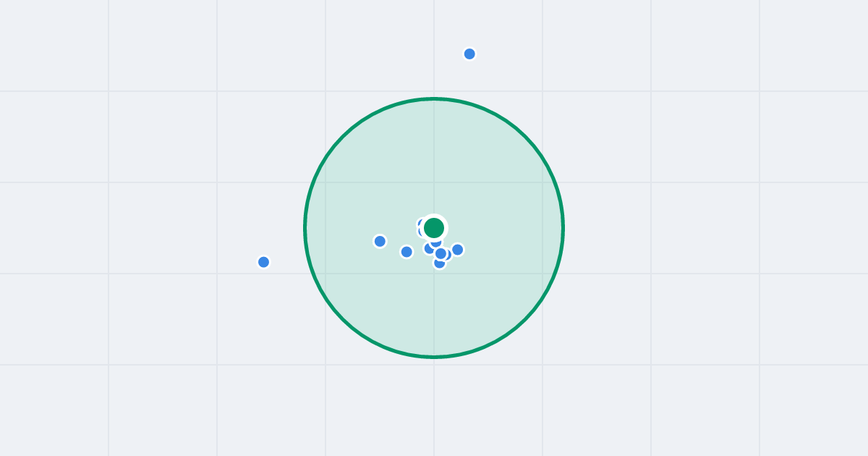Pick the rightmost blue dot inside the circle

click(457, 250)
